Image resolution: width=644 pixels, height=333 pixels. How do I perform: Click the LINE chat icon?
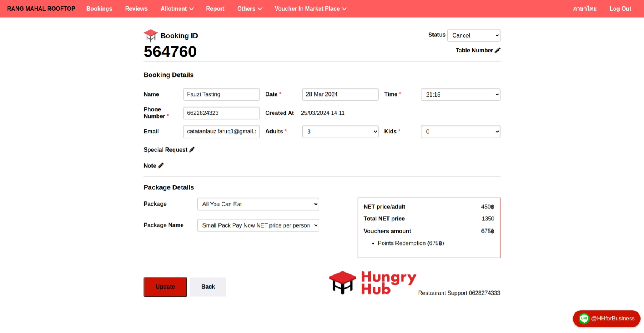tap(584, 319)
